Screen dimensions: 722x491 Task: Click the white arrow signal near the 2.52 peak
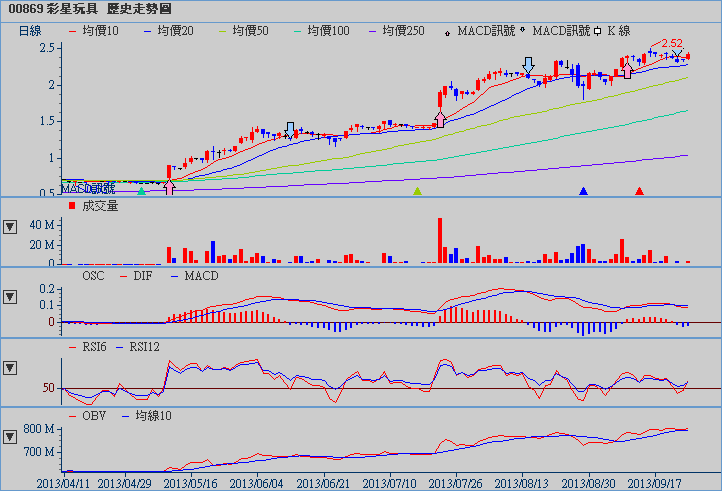click(x=627, y=71)
